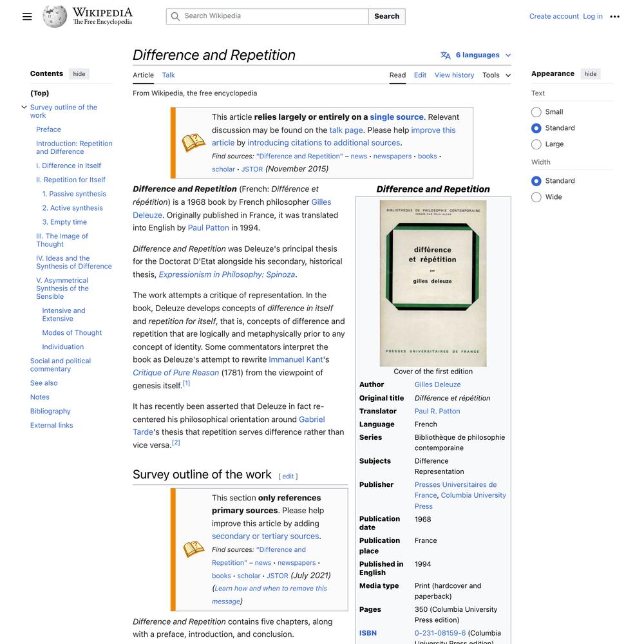Click the ISBN label link
This screenshot has width=644, height=644.
[x=368, y=633]
